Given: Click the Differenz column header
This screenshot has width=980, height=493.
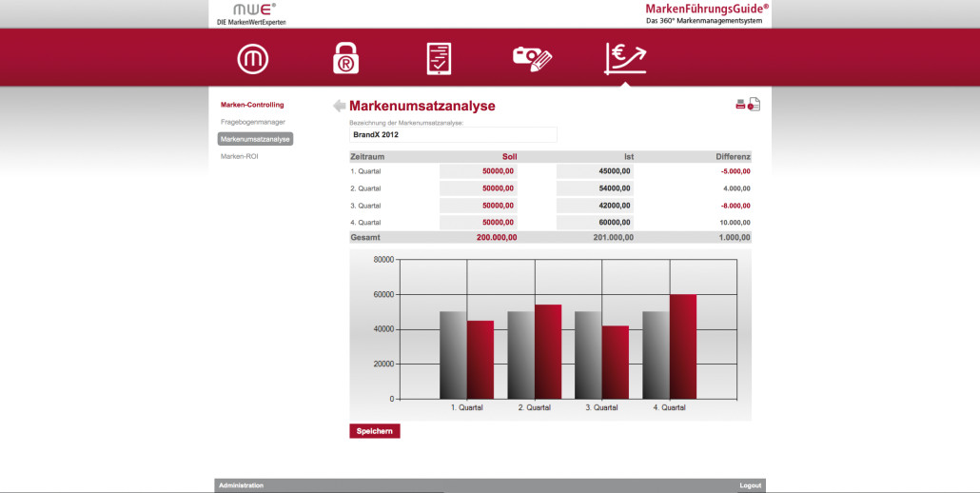Looking at the screenshot, I should 734,157.
